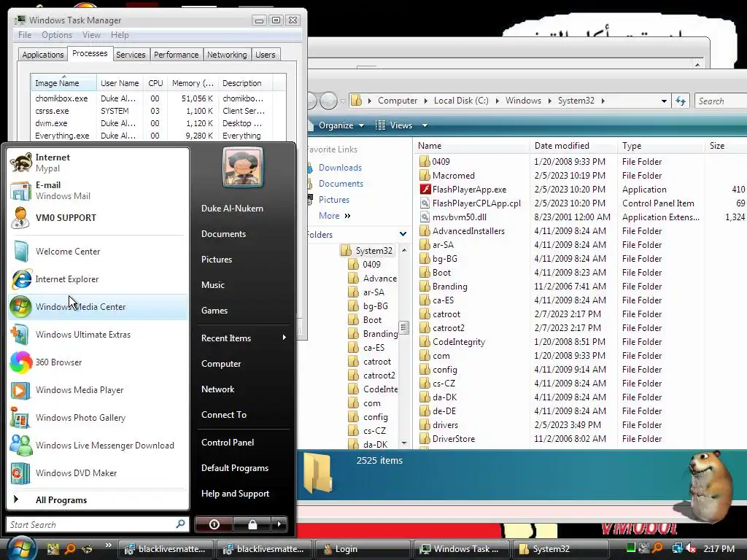Click the Explorer forward navigation button
This screenshot has height=560, width=747.
pos(329,101)
